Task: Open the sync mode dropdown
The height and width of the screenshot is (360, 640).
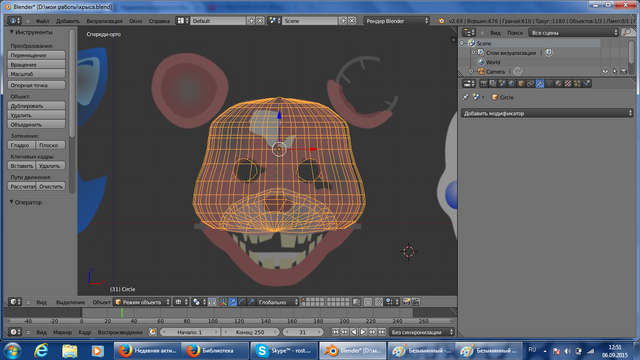Action: click(x=422, y=332)
